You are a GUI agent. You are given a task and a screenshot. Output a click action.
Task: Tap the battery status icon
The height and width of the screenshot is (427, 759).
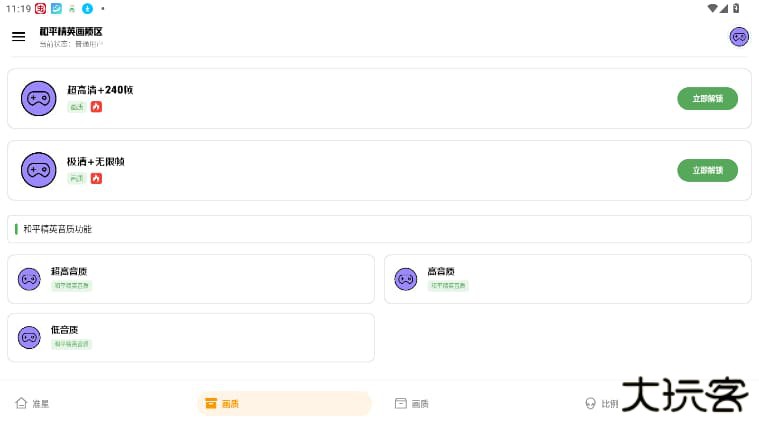point(736,8)
